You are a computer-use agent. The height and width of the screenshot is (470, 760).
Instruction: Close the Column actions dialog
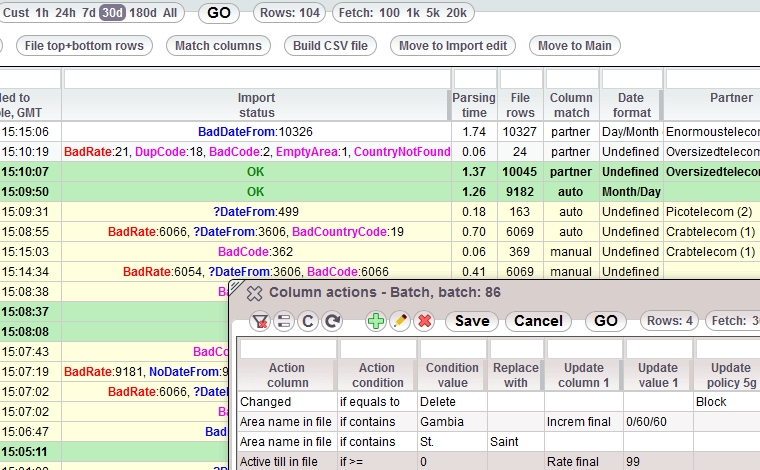tap(254, 293)
